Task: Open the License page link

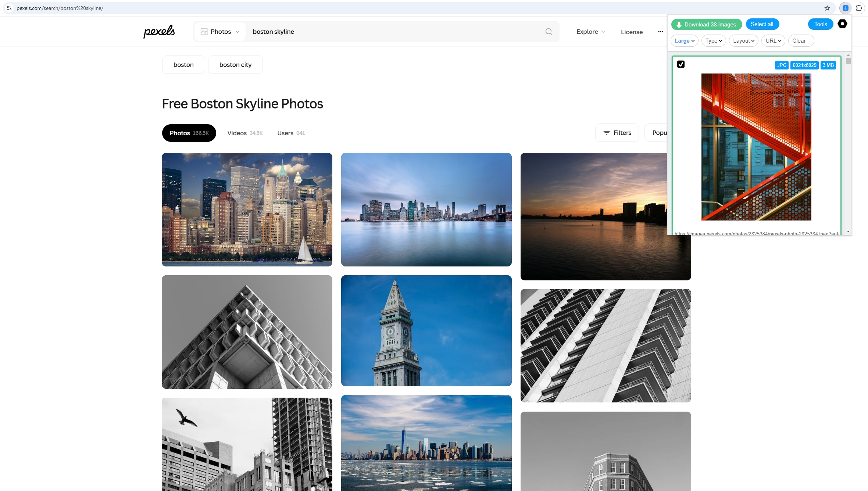Action: pos(632,32)
